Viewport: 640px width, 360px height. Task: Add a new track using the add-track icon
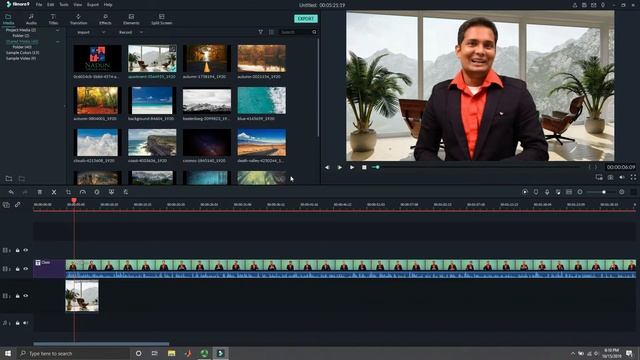point(6,204)
